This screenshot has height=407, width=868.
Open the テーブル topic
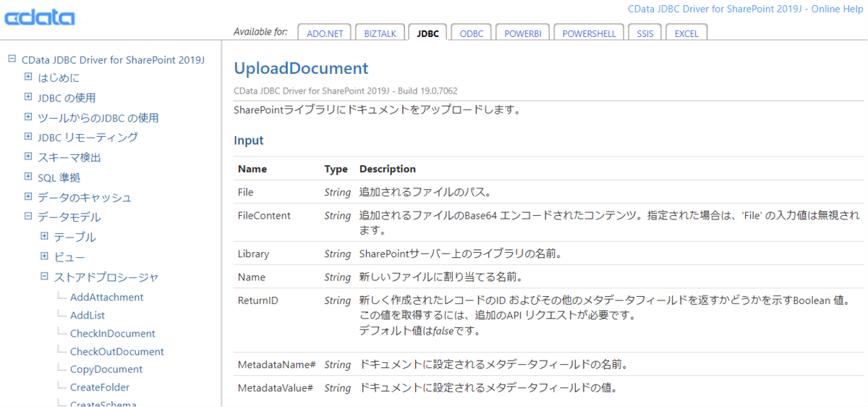pos(75,237)
